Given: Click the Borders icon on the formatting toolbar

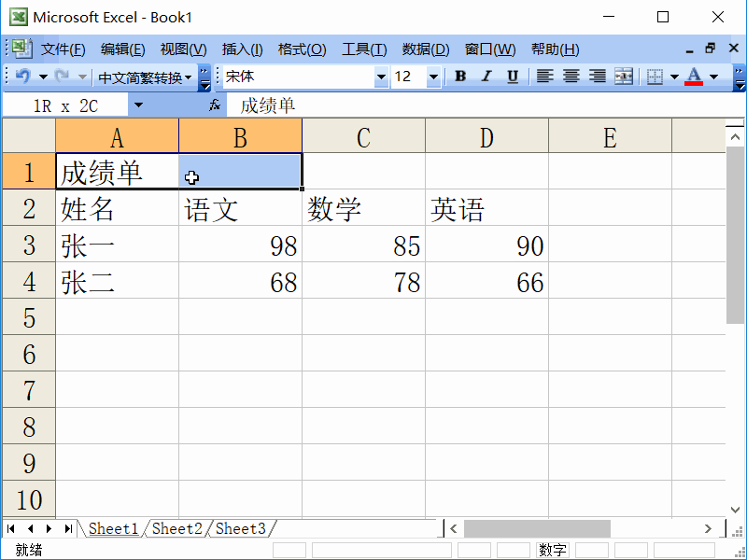Looking at the screenshot, I should coord(656,77).
